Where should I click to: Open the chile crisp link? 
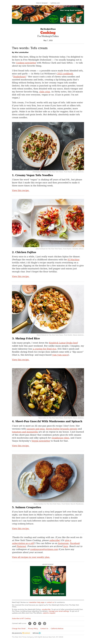coord(45,92)
